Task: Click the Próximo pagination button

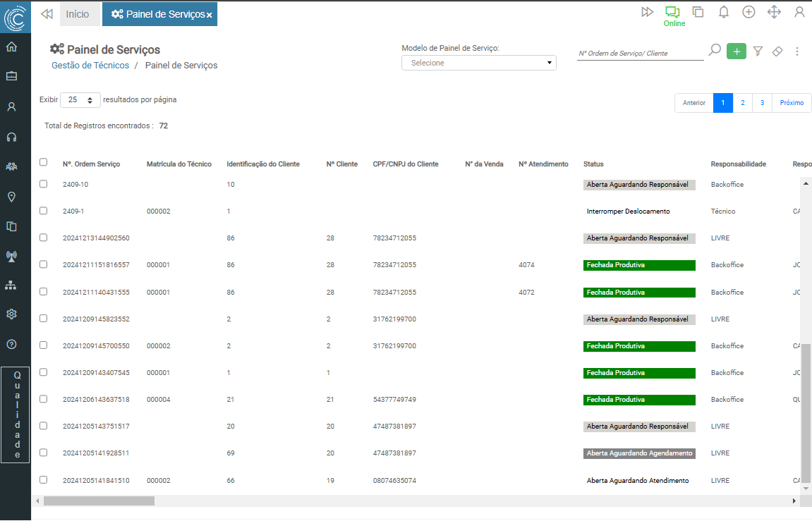Action: (x=792, y=103)
